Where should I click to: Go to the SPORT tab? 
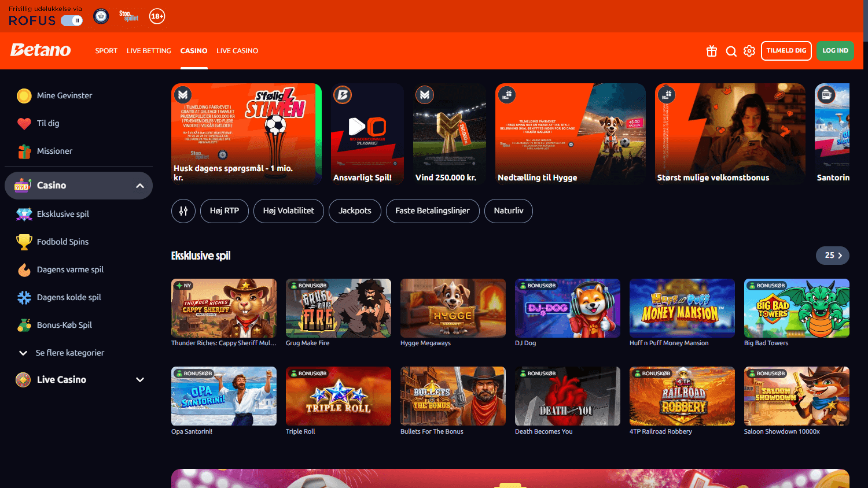[x=106, y=51]
